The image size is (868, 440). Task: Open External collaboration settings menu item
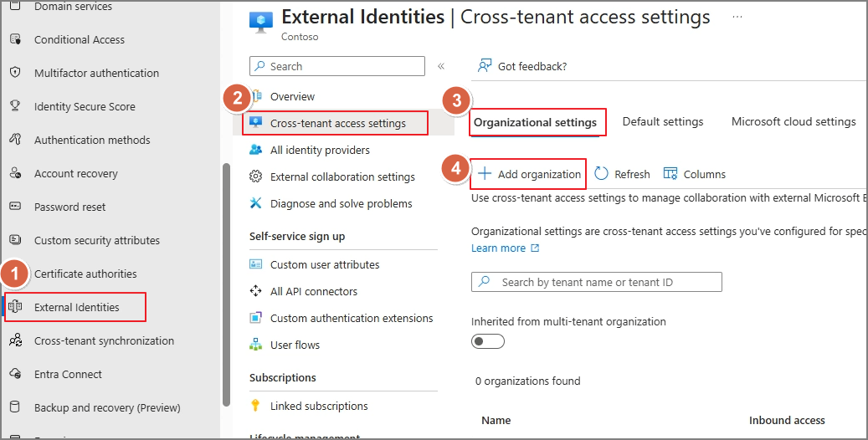(x=344, y=177)
